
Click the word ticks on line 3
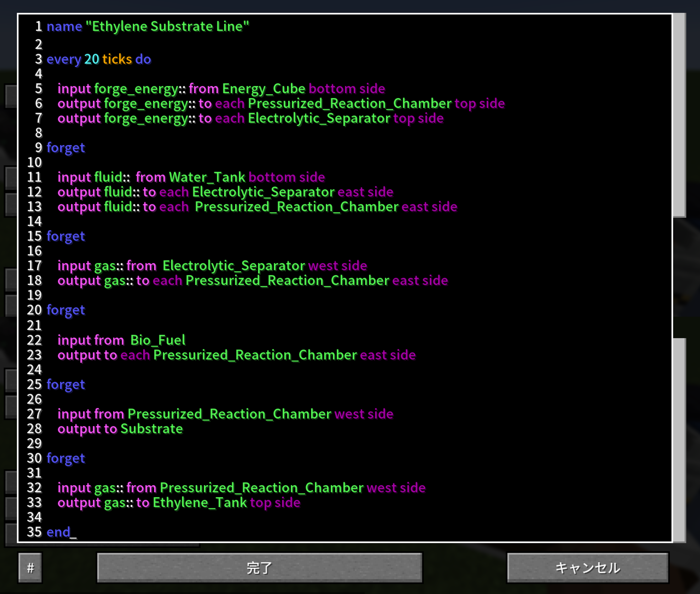[117, 59]
